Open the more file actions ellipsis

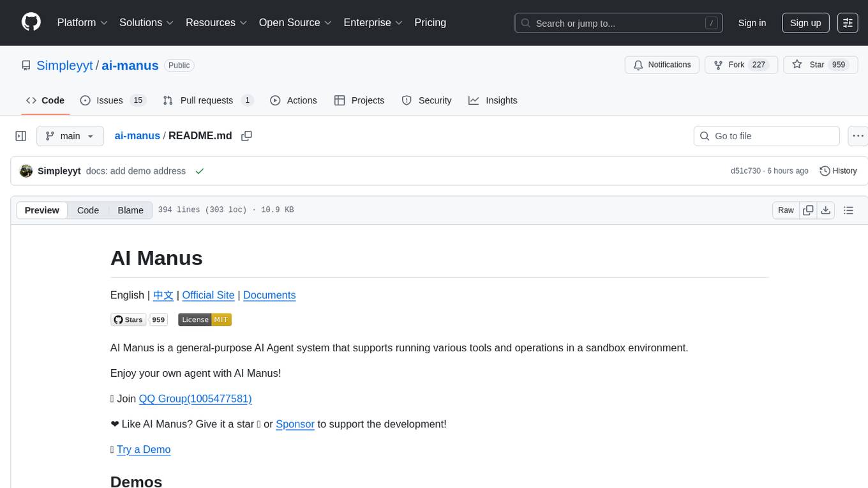(858, 136)
